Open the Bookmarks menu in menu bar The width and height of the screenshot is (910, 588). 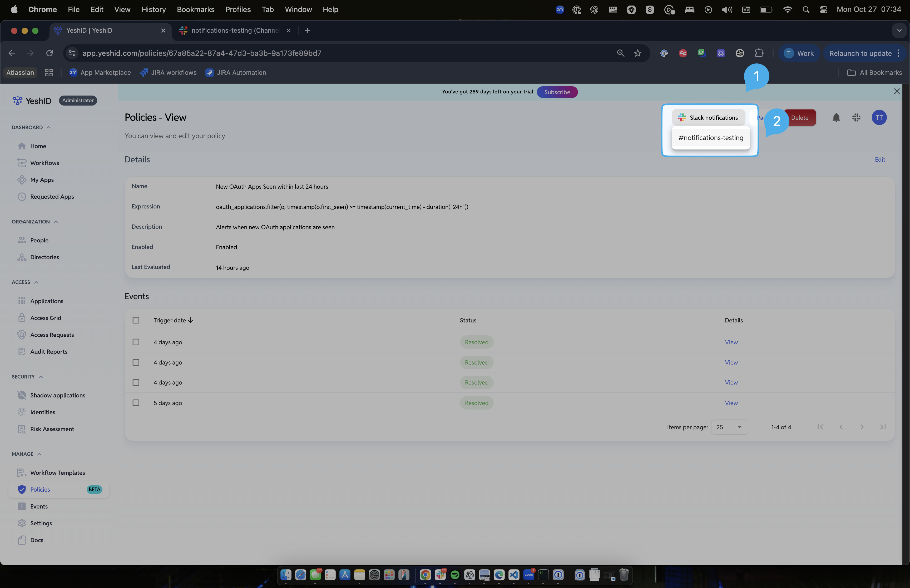coord(196,9)
